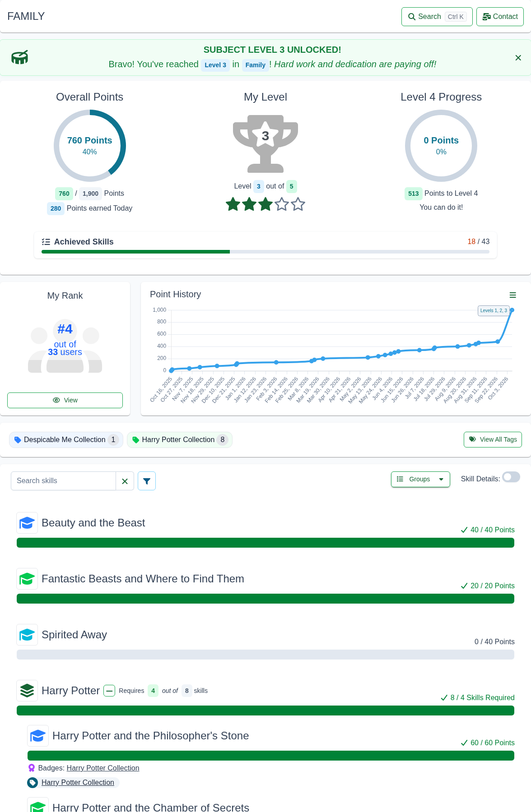Screen dimensions: 531x812
Task: Open Fantastic Beasts and Where to Find Them
Action: click(x=143, y=579)
